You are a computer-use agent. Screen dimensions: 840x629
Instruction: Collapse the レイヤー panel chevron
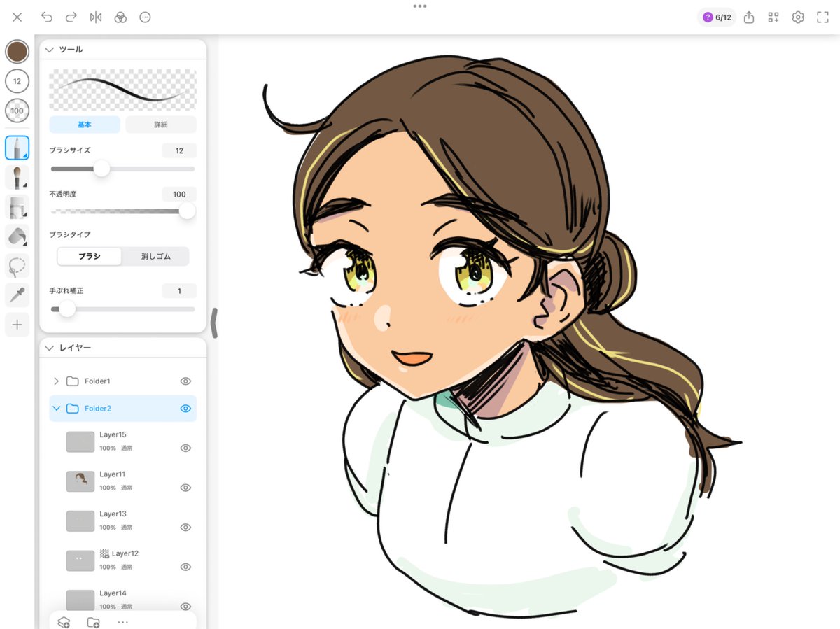click(x=49, y=348)
